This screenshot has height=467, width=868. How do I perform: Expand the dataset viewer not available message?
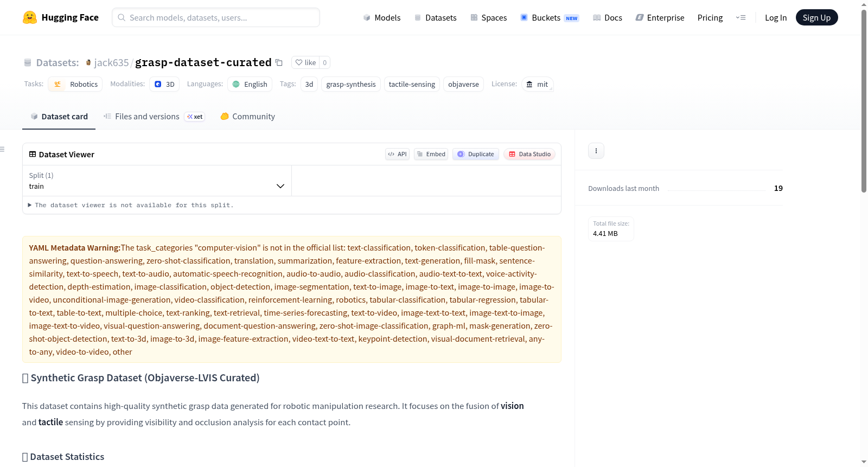(x=131, y=205)
